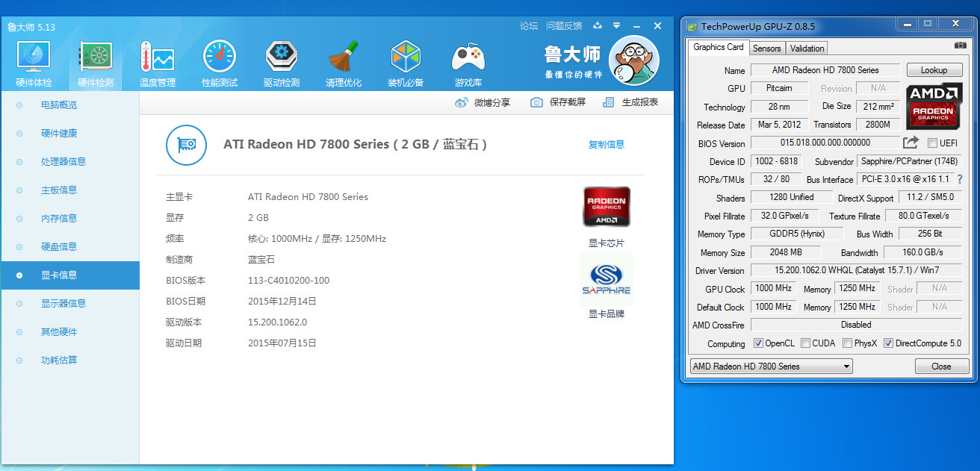Select 其他硬件 in sidebar
Screen dimensions: 980x471
point(70,331)
